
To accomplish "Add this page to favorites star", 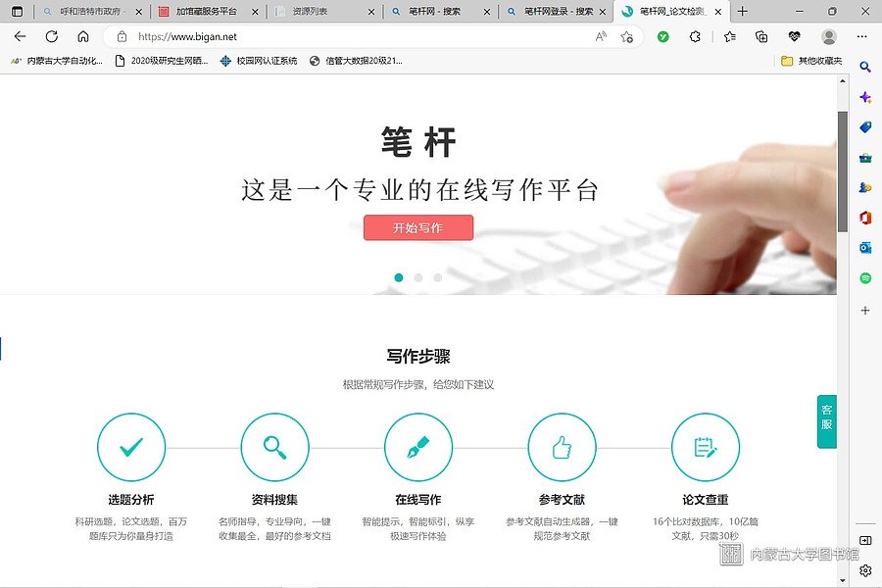I will pos(626,36).
